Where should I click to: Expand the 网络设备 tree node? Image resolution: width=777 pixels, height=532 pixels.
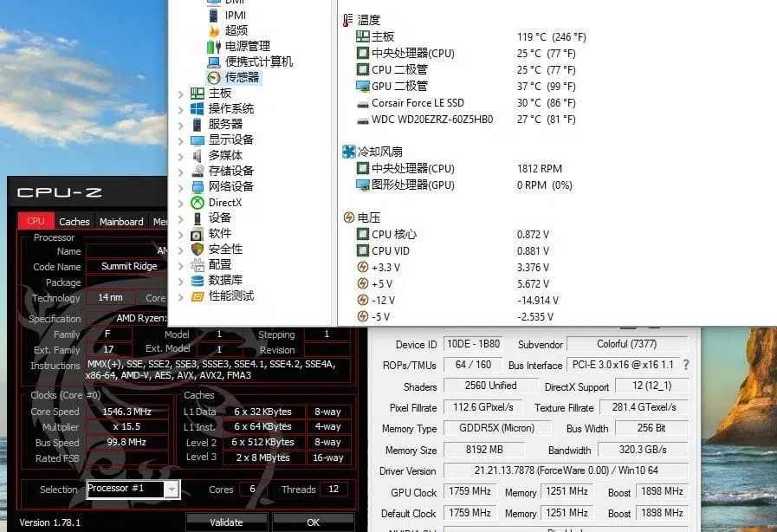[181, 187]
